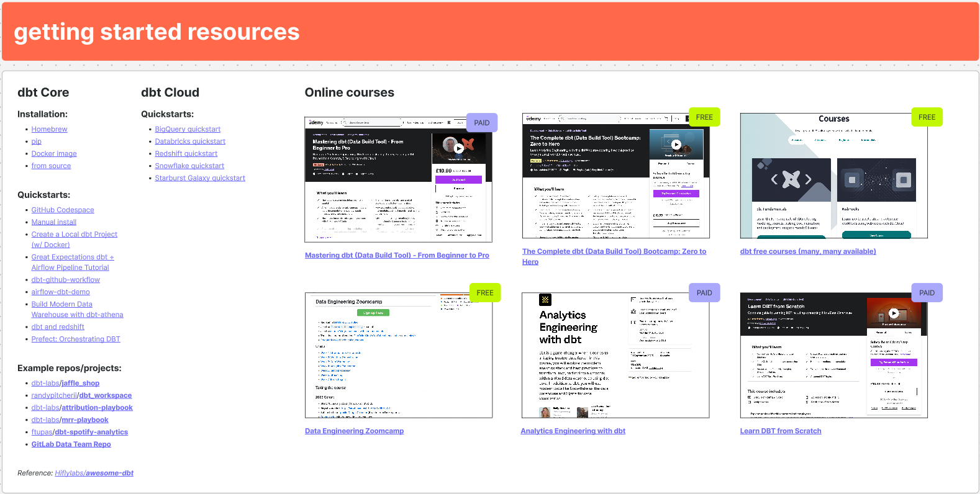Click the Mastering dbt course thumbnail
Screen dimensions: 980x494
point(398,179)
